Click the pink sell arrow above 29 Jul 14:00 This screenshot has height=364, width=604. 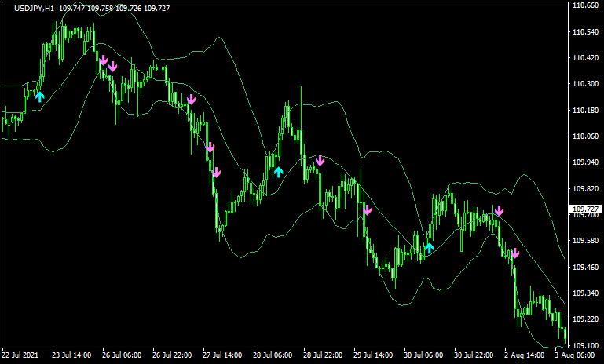367,209
